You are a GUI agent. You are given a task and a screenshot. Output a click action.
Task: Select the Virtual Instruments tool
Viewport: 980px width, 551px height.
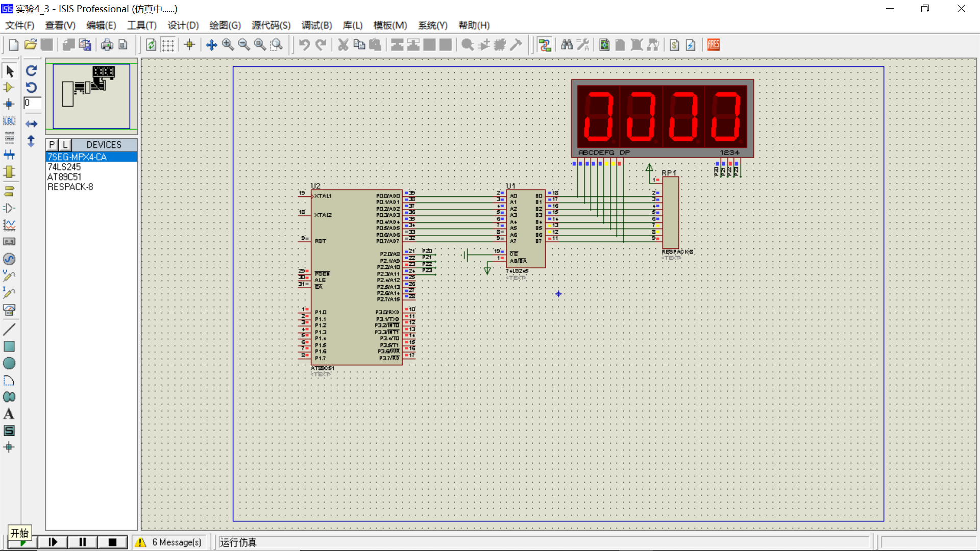[9, 310]
